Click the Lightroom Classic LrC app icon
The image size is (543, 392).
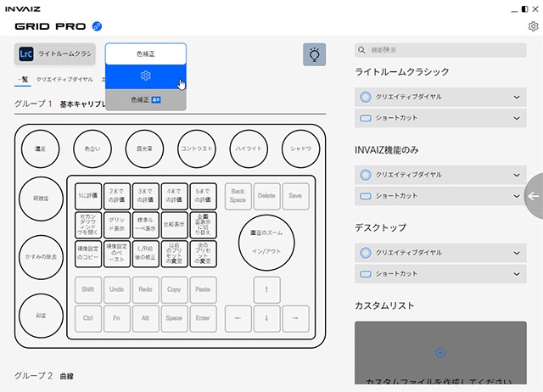(26, 54)
